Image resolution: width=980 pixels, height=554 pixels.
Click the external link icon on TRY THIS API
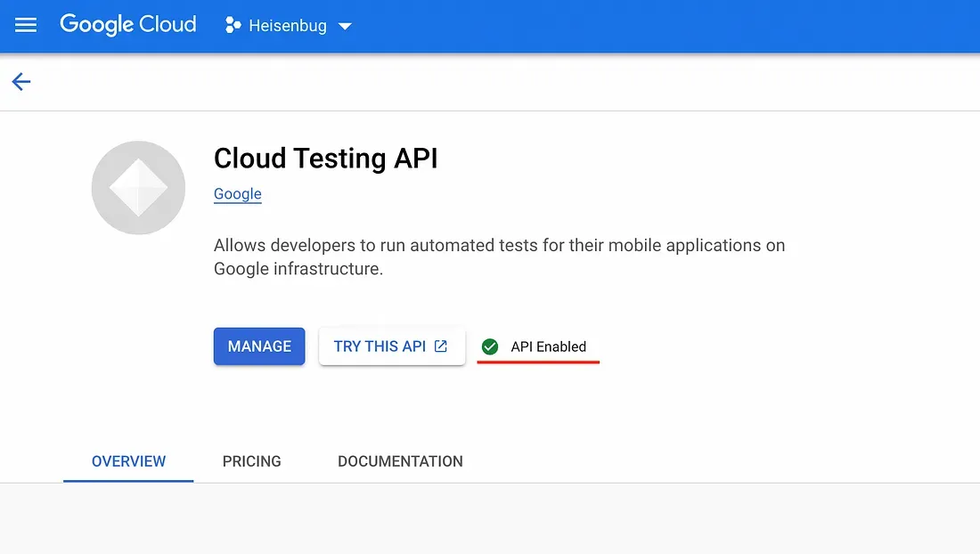[441, 346]
